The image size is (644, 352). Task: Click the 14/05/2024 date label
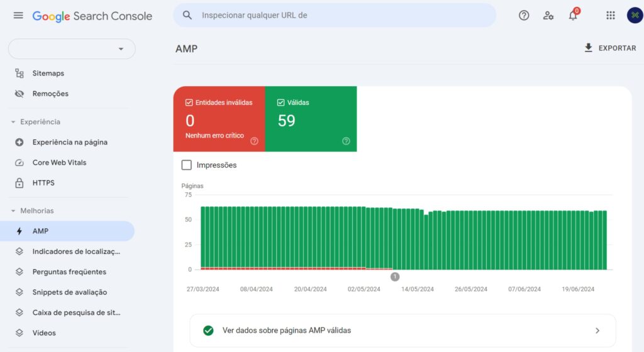(418, 289)
